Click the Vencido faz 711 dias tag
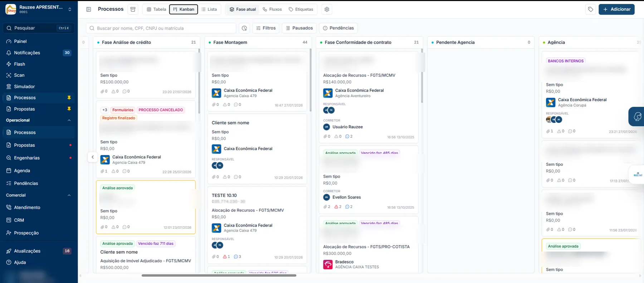Viewport: 644px width, 283px height. tap(156, 244)
